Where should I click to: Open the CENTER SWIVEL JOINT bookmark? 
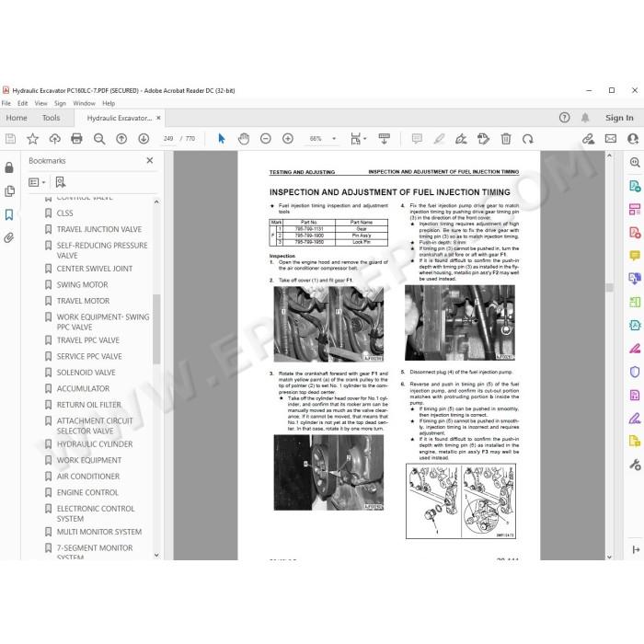[95, 269]
